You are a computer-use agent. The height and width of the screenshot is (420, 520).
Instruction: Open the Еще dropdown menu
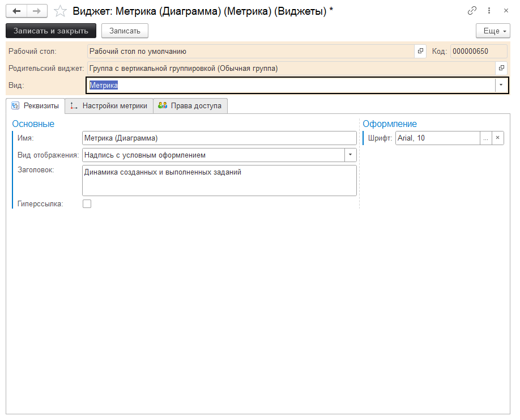point(493,31)
